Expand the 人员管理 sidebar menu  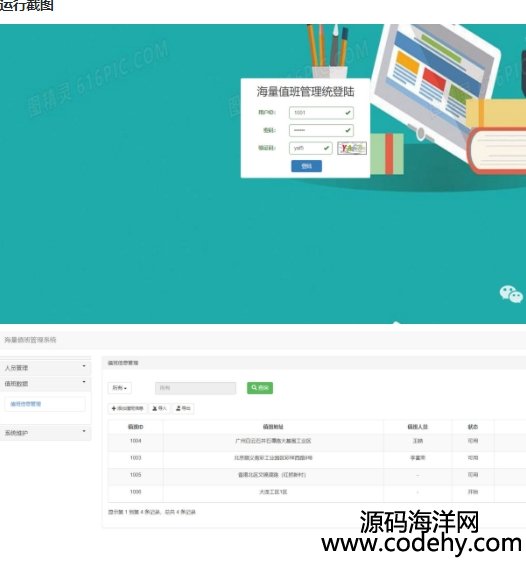tap(45, 368)
